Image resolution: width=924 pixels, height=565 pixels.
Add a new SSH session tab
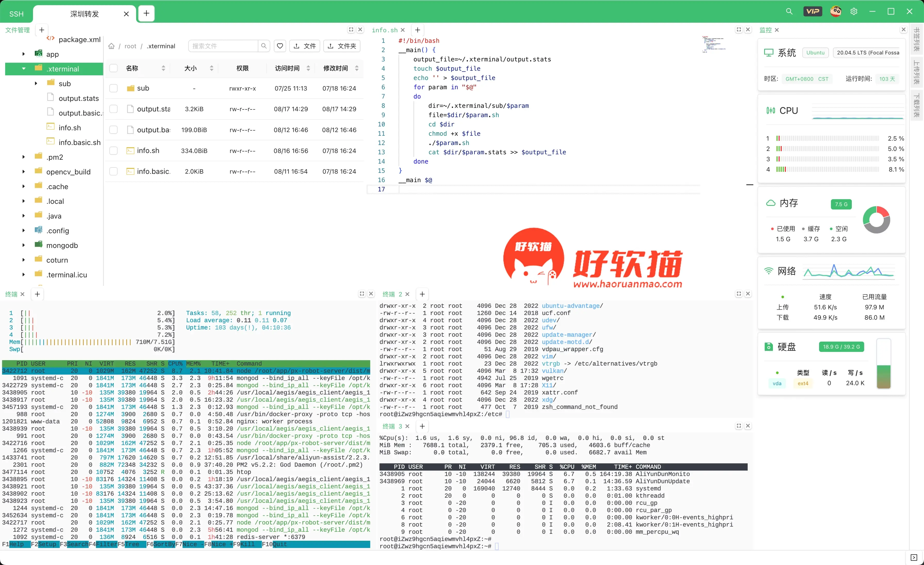click(x=146, y=13)
